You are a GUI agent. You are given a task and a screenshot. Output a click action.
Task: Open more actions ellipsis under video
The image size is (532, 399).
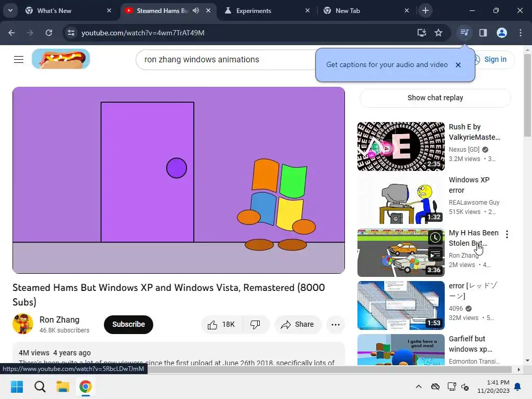click(336, 325)
